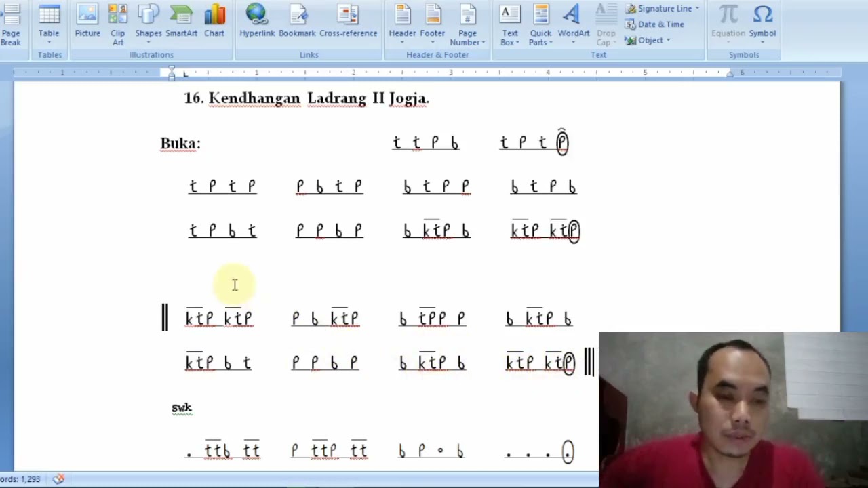The image size is (868, 488).
Task: Insert a Chart
Action: 214,22
